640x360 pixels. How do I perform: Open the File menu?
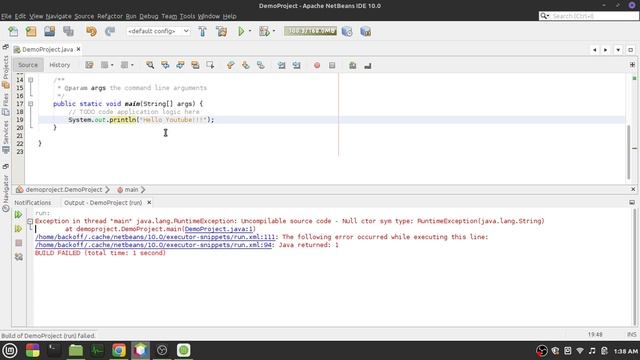click(6, 16)
